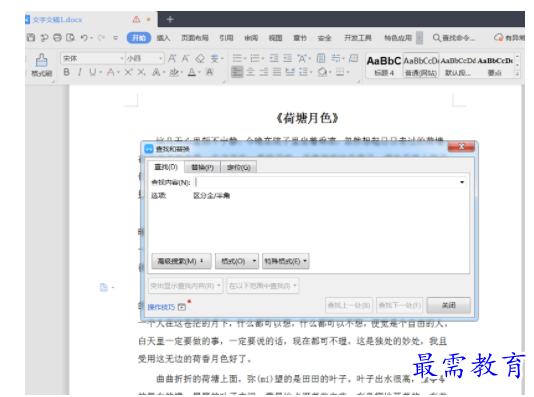Image resolution: width=534 pixels, height=397 pixels.
Task: Align text right
Action: [x=263, y=72]
